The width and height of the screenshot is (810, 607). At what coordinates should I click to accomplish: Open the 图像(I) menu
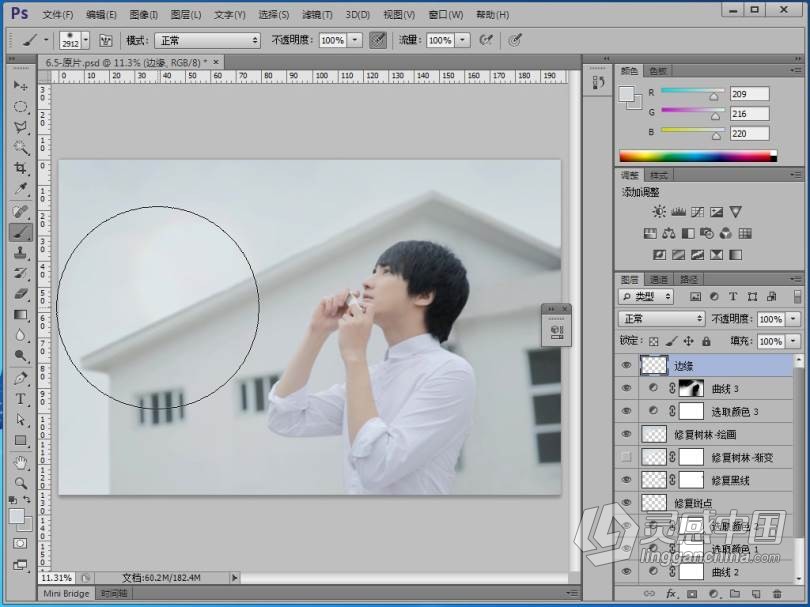[x=143, y=15]
